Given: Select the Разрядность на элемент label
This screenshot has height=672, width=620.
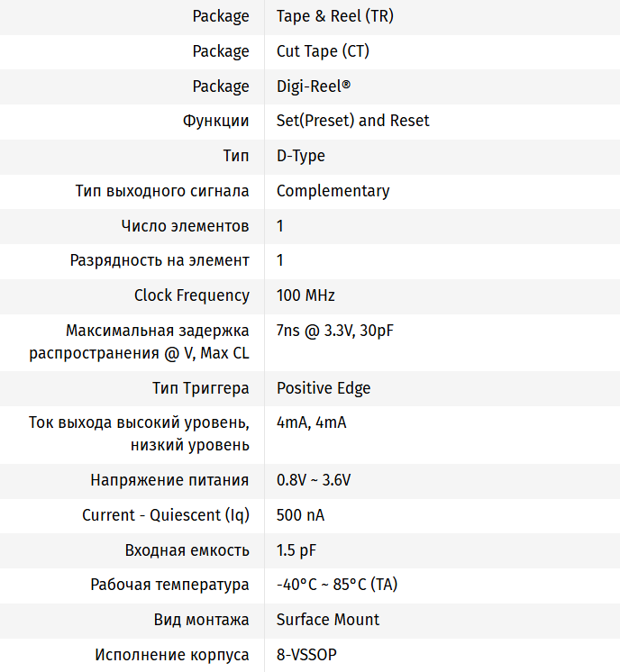Looking at the screenshot, I should coord(160,260).
